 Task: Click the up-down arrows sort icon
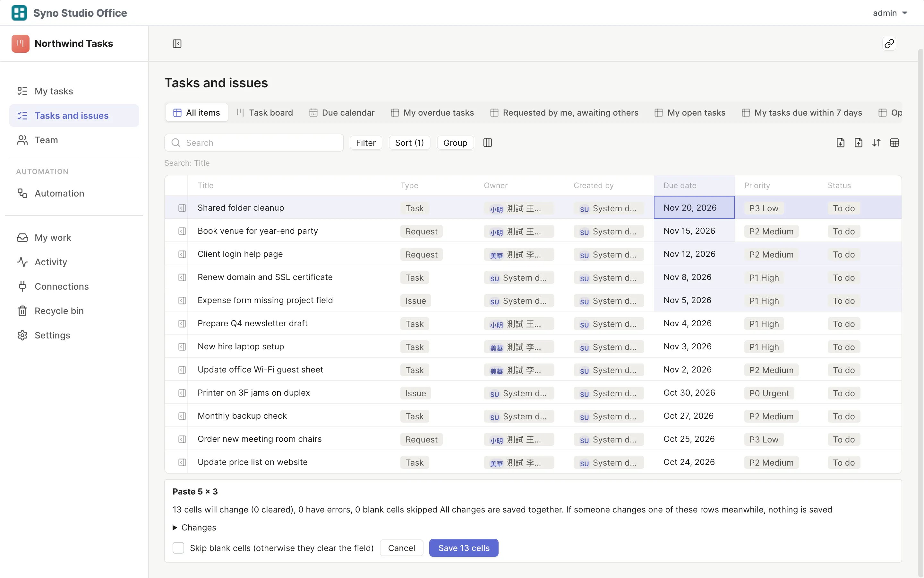[x=876, y=143]
